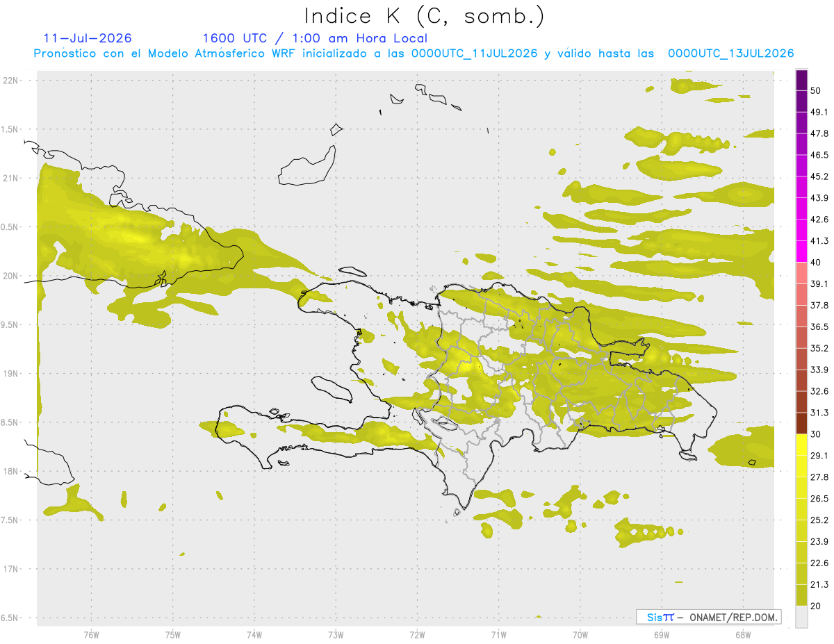The width and height of the screenshot is (834, 644).
Task: Pick the dark purple colorbar segment above 50
Action: (x=801, y=81)
